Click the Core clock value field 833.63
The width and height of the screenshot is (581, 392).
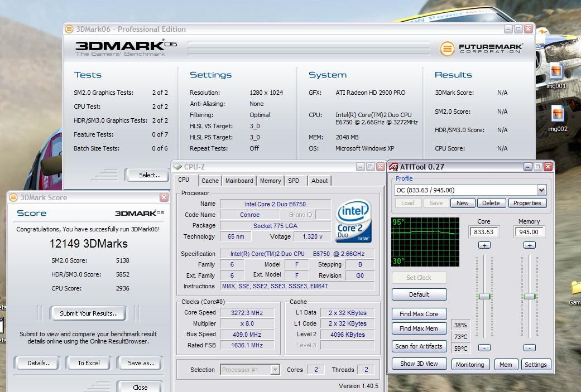point(484,232)
